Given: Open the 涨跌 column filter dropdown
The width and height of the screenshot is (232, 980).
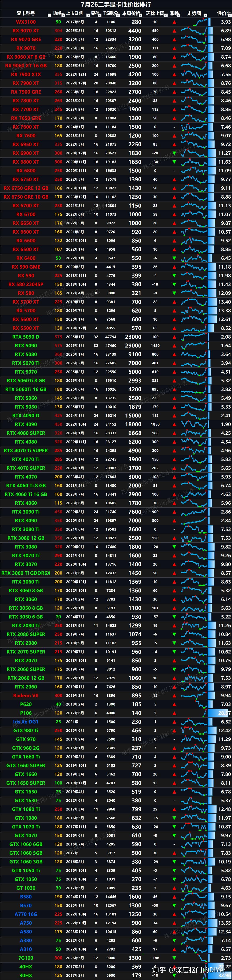Looking at the screenshot, I should (179, 16).
